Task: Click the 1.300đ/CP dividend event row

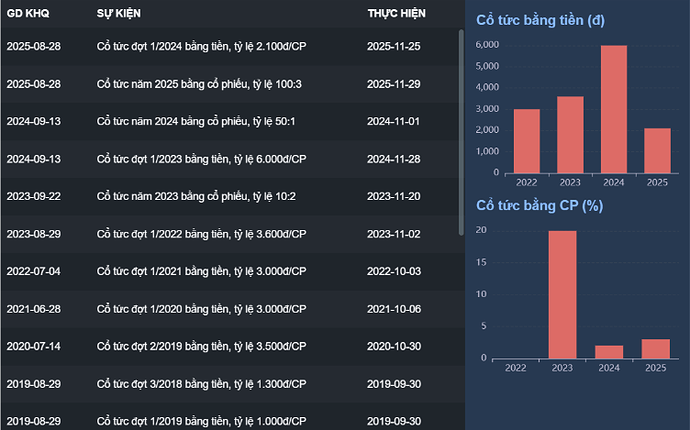Action: (201, 384)
